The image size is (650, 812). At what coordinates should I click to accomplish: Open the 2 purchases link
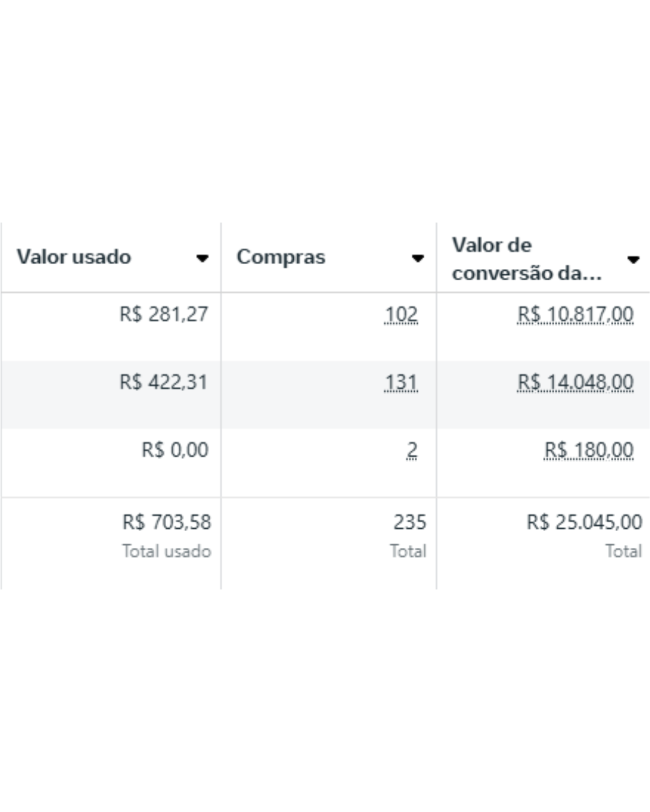(x=412, y=450)
